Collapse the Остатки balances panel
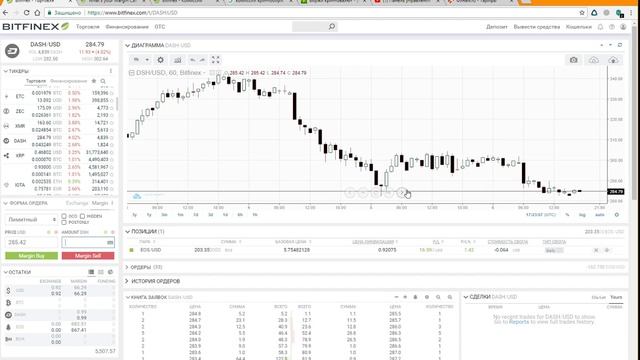This screenshot has width=640, height=360. [x=5, y=272]
